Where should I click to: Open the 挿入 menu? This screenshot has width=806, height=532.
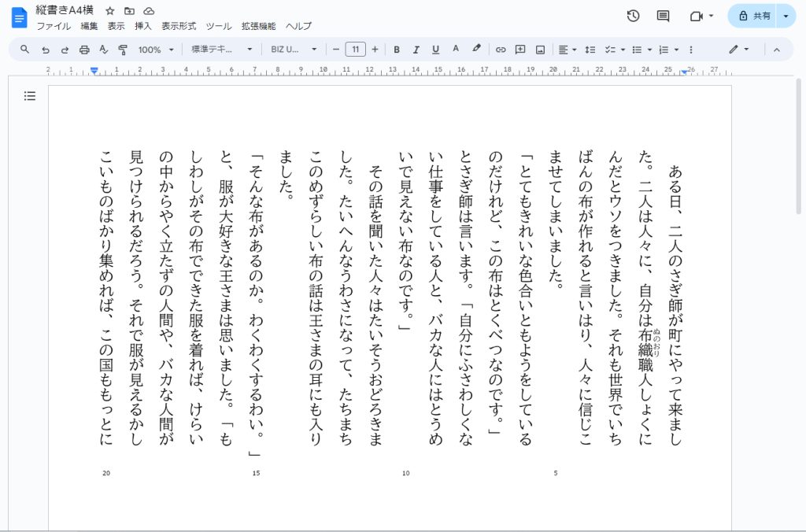(x=143, y=26)
